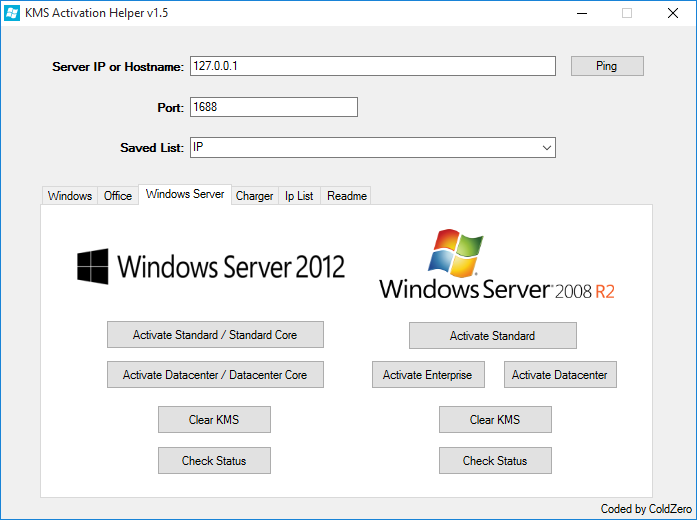697x520 pixels.
Task: Clear KMS under Windows Server 2008 R2
Action: [495, 420]
